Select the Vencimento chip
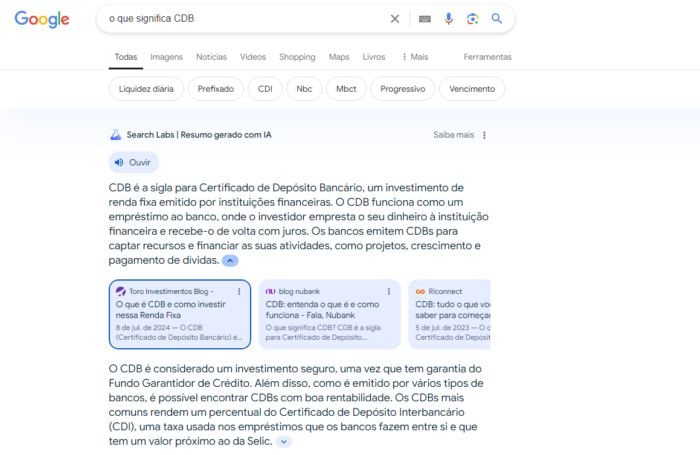The width and height of the screenshot is (700, 455). (x=472, y=89)
